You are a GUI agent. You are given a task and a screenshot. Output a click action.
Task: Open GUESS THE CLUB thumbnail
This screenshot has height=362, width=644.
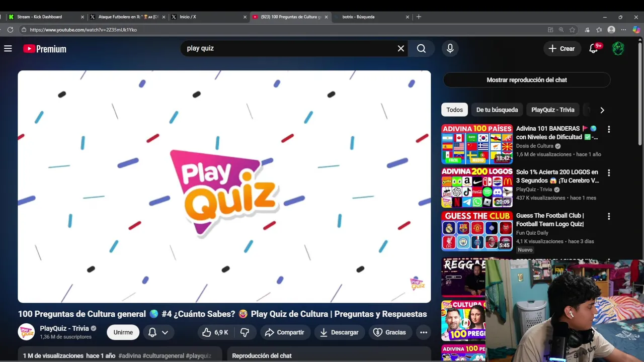point(477,231)
